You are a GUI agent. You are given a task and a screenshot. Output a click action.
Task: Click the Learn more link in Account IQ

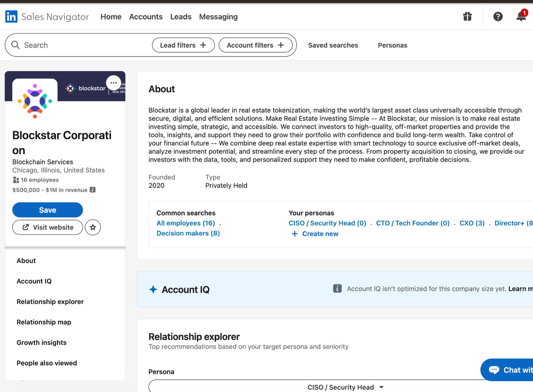click(521, 289)
